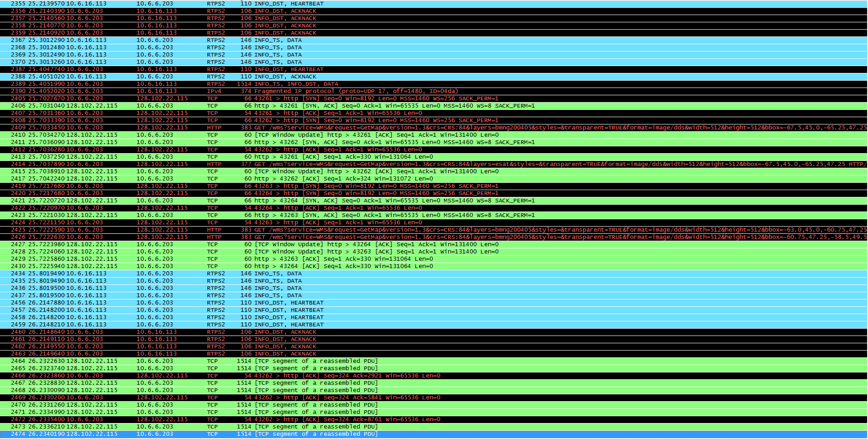Select packet 2471 TCP segment row
The height and width of the screenshot is (439, 868).
(x=434, y=412)
